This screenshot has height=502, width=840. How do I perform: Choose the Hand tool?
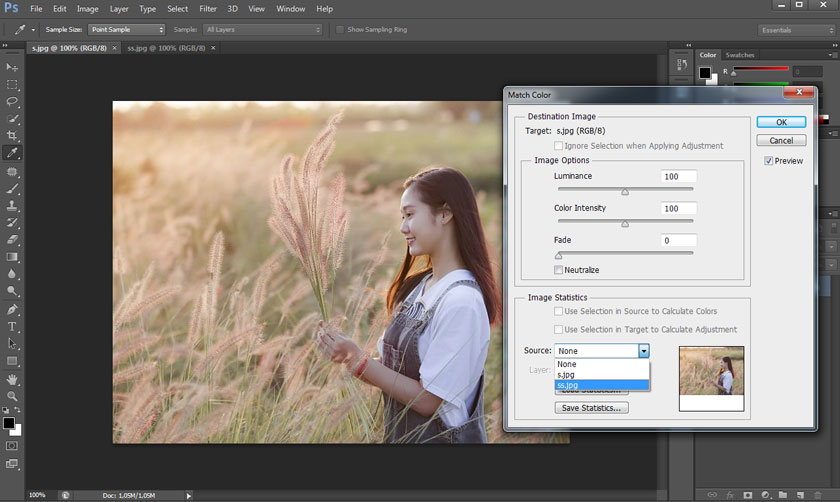(x=12, y=379)
